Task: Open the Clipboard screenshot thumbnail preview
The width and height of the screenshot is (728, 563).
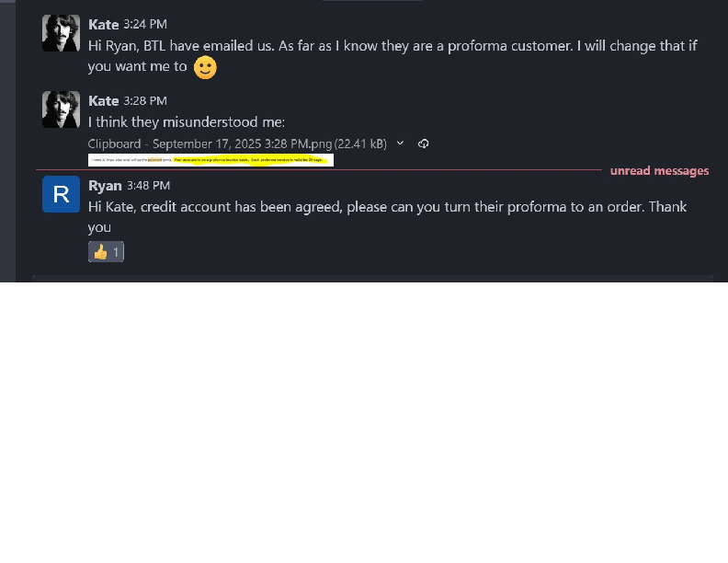Action: click(x=210, y=160)
